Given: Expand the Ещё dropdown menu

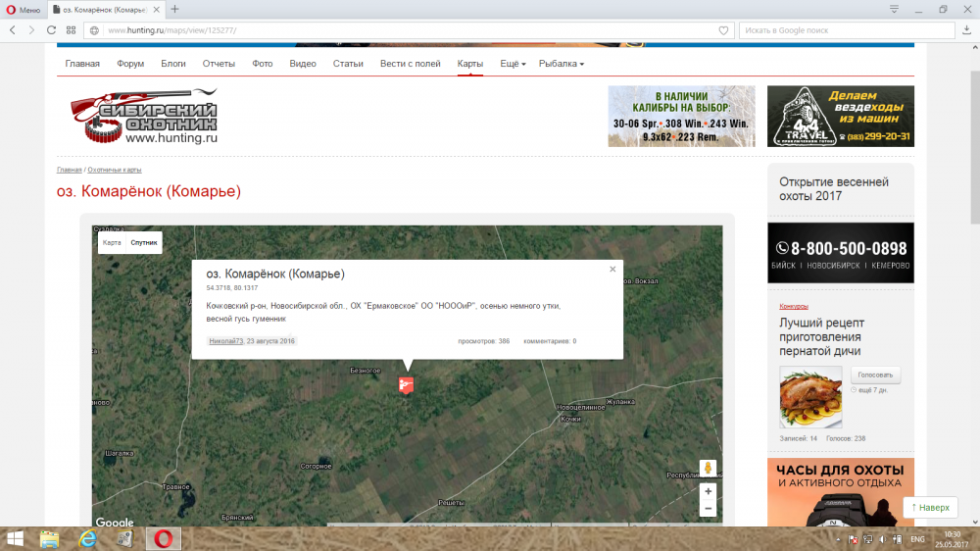Looking at the screenshot, I should point(513,64).
